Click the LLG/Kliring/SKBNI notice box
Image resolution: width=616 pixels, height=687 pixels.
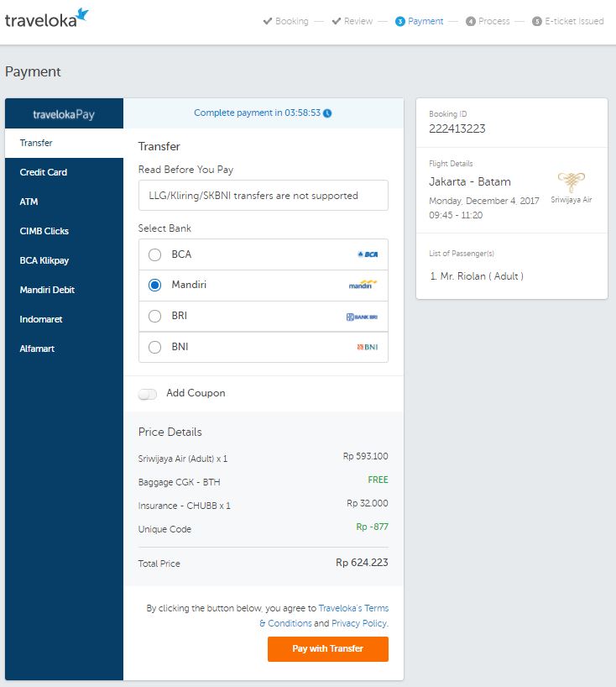(x=264, y=196)
